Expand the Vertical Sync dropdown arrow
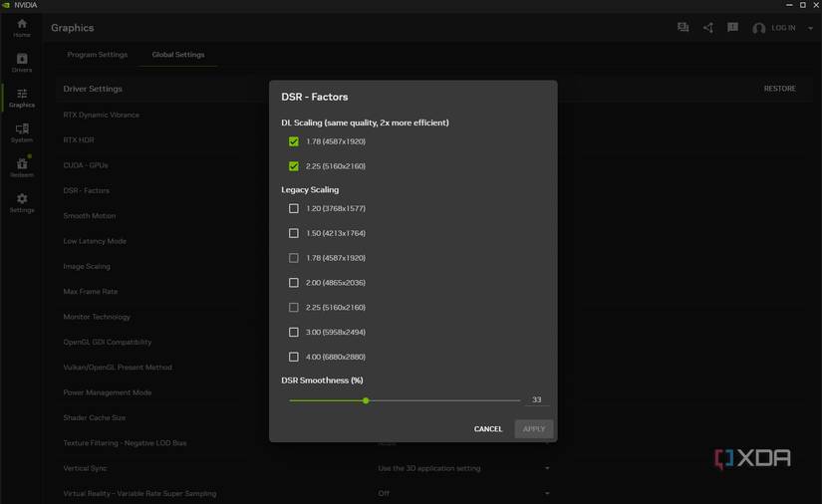 tap(547, 468)
